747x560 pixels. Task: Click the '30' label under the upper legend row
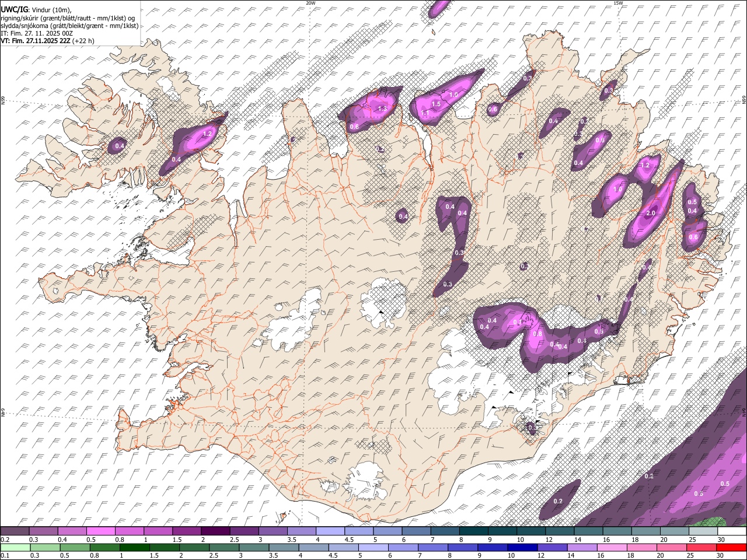pos(722,540)
